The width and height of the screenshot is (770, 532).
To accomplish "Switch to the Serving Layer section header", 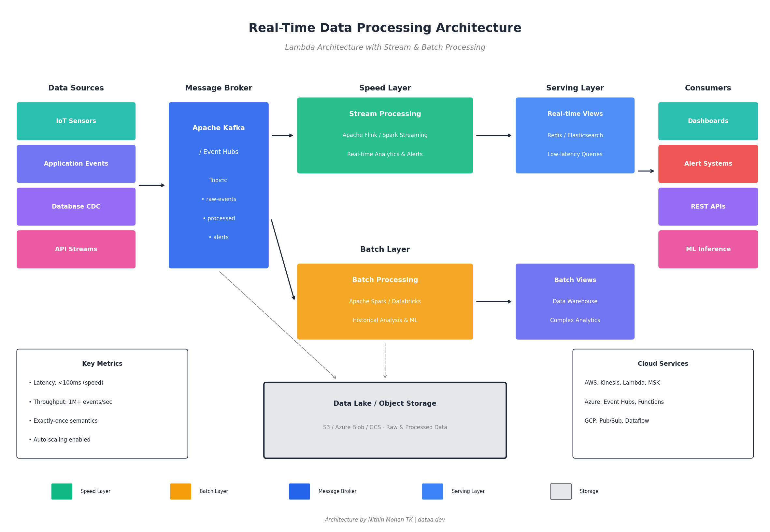I will tap(575, 88).
